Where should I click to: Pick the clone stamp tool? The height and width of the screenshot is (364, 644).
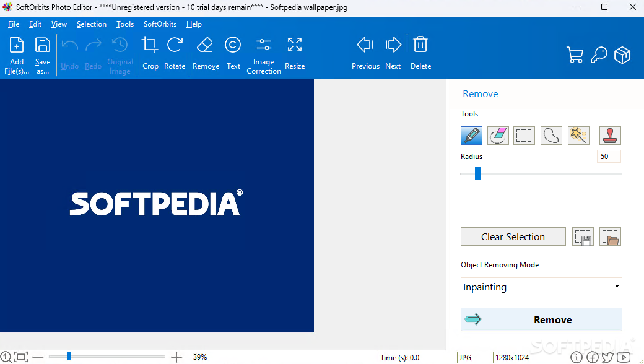[x=610, y=135]
